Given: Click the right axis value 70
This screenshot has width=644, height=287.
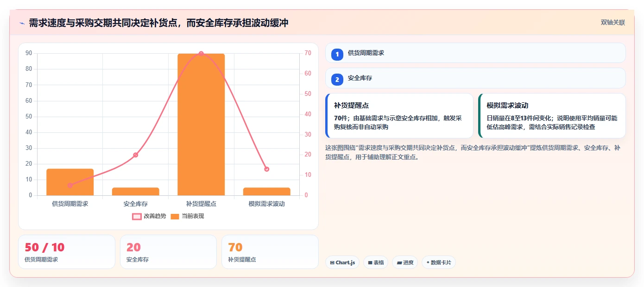Looking at the screenshot, I should [308, 53].
